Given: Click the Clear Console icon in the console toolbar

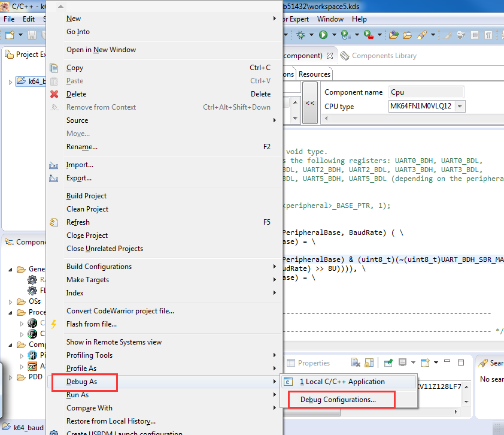Looking at the screenshot, I should tap(356, 362).
